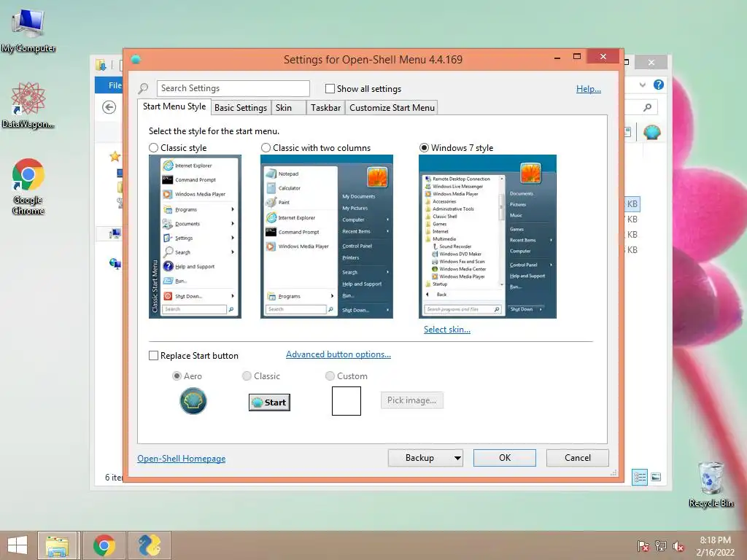Click the OK button
This screenshot has width=747, height=560.
[x=505, y=458]
